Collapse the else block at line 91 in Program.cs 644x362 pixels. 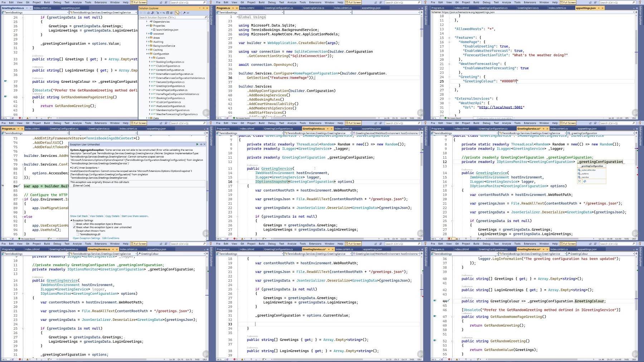(x=23, y=217)
